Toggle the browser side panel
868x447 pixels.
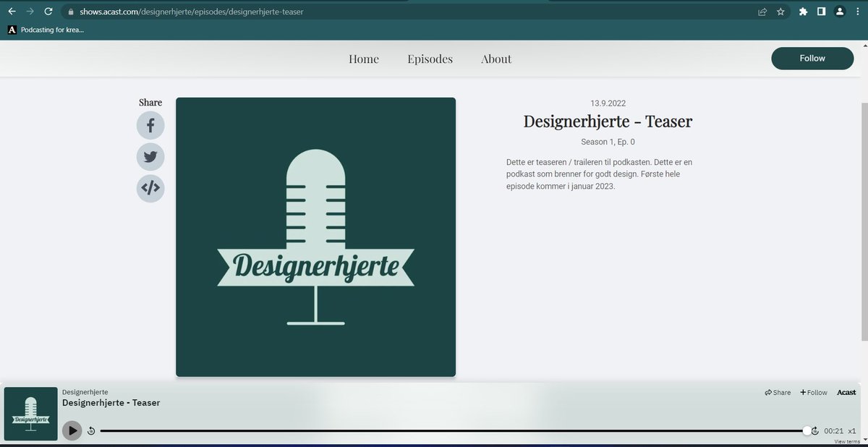click(821, 12)
